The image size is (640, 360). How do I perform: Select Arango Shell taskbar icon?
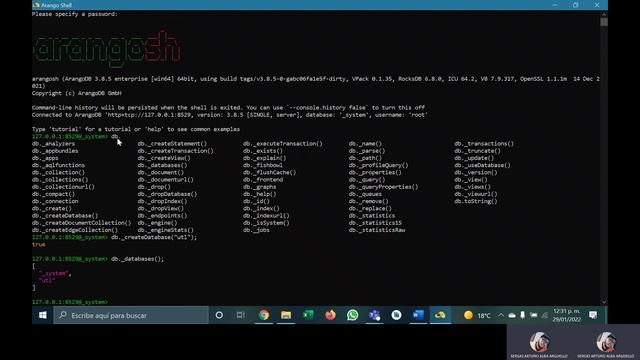pyautogui.click(x=440, y=315)
